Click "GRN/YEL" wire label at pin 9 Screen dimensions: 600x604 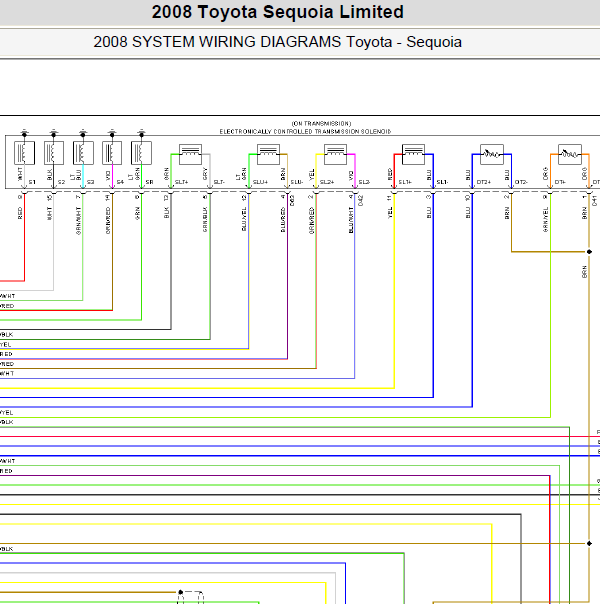(x=545, y=220)
